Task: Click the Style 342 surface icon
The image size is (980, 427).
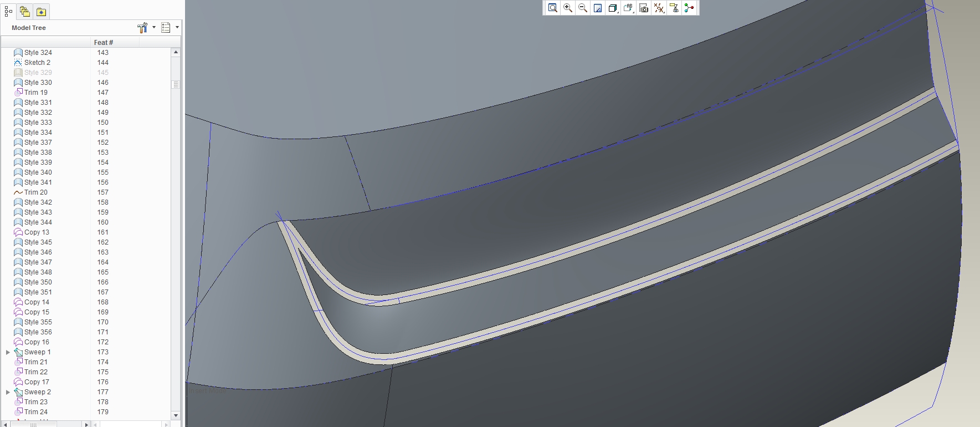Action: tap(18, 202)
